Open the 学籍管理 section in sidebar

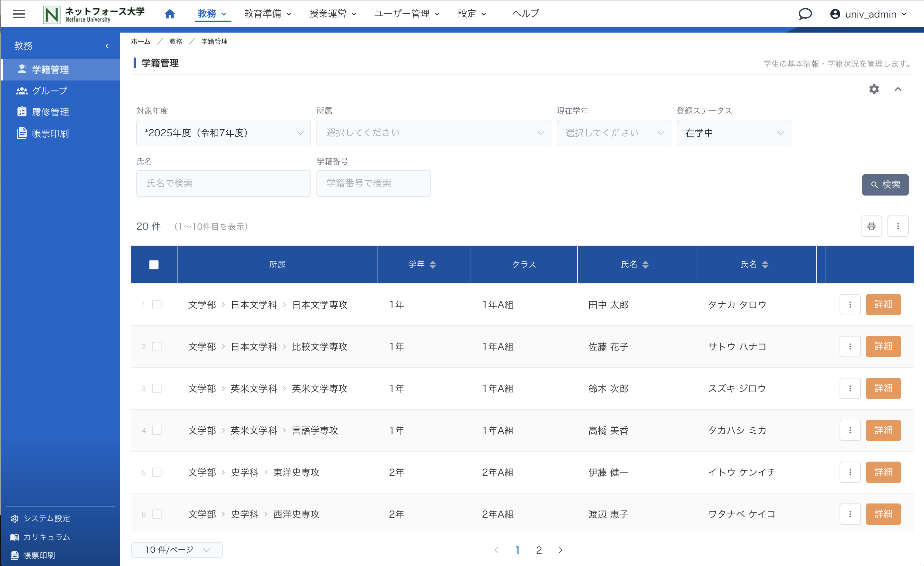(x=50, y=70)
